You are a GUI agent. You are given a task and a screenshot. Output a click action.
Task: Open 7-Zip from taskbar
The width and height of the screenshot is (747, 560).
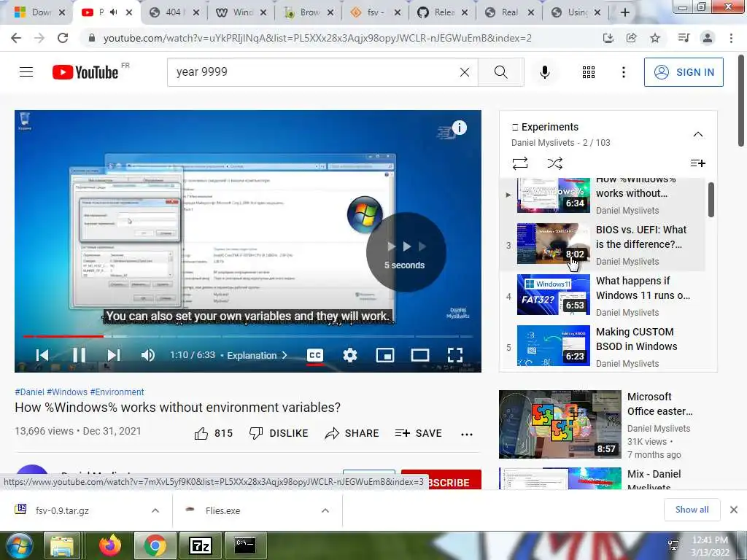[200, 545]
